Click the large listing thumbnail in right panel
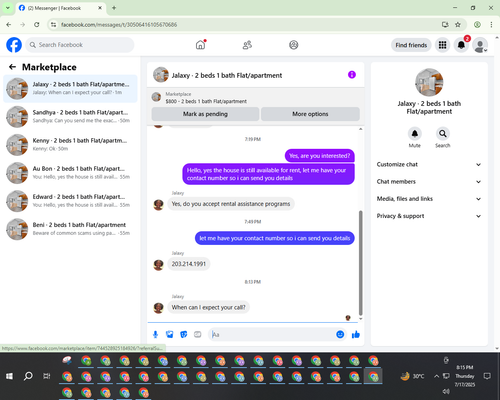This screenshot has height=400, width=500. tap(429, 82)
